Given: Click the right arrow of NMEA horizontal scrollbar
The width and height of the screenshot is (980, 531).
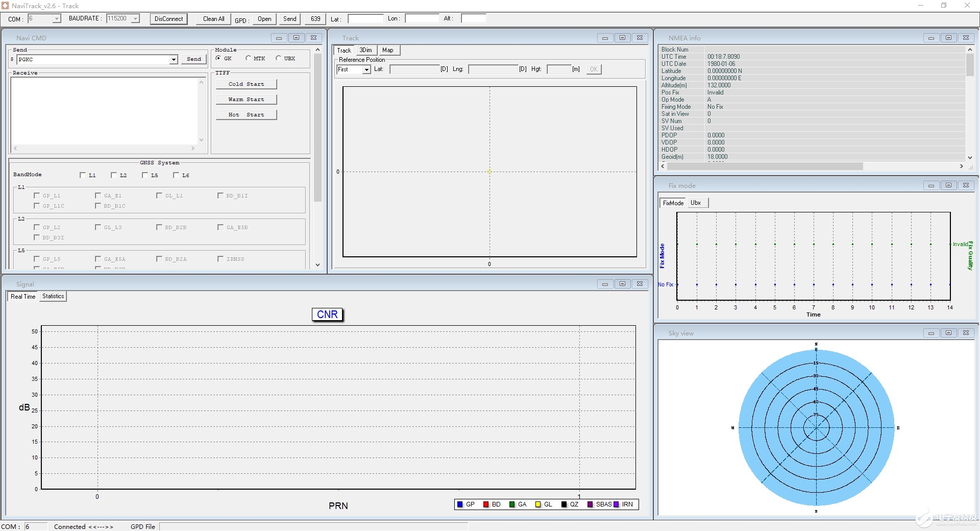Looking at the screenshot, I should [962, 166].
